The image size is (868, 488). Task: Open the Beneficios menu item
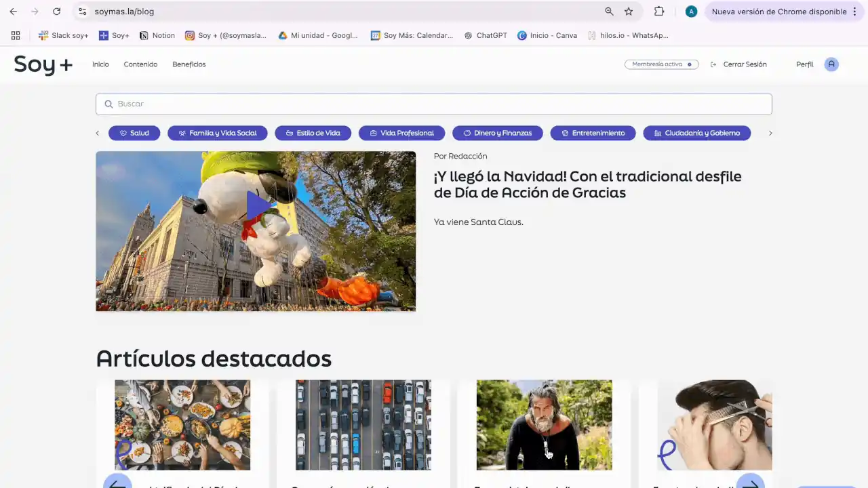(x=189, y=64)
